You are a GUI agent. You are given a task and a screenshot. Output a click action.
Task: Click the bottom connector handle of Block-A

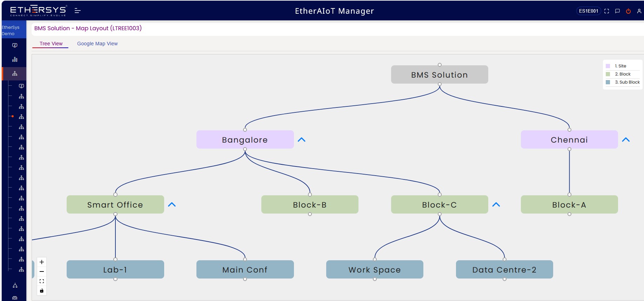pyautogui.click(x=569, y=214)
